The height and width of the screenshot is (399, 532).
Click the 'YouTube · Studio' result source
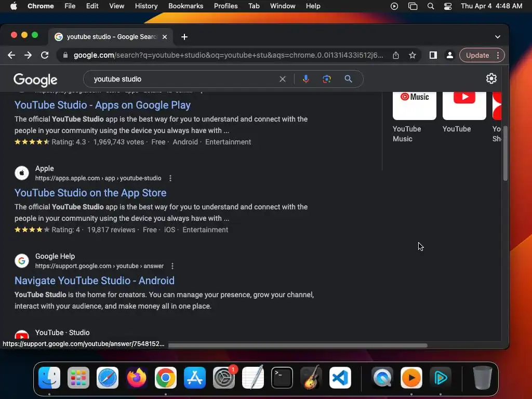coord(62,332)
